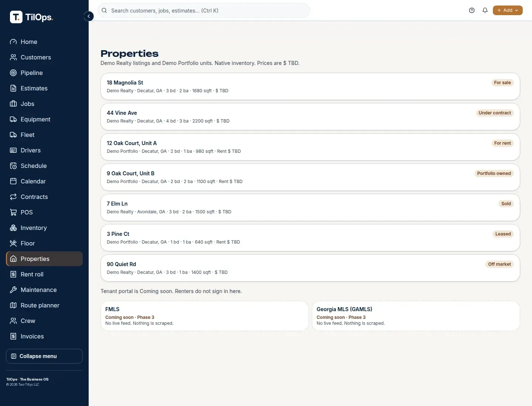Click the Equipment truck icon
Screen dimensions: 532x406
click(x=13, y=119)
